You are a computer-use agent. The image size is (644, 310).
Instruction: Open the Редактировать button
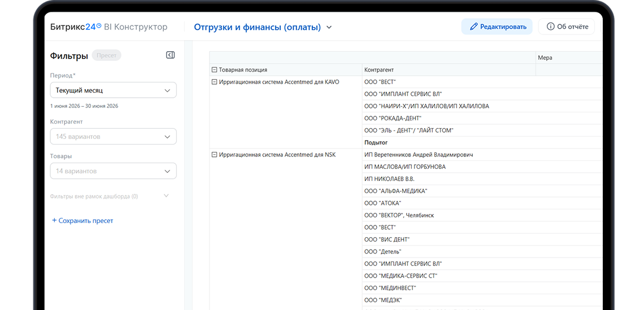[497, 27]
